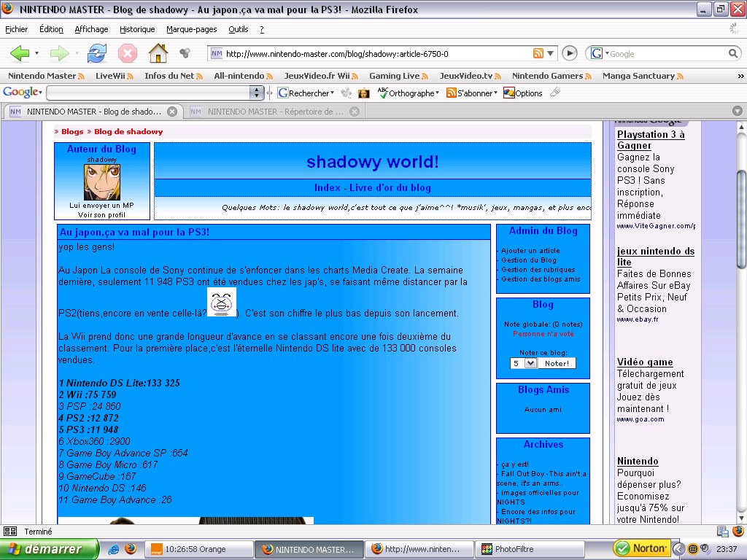Open the LiveWii bookmark feed
This screenshot has height=560, width=747.
115,76
